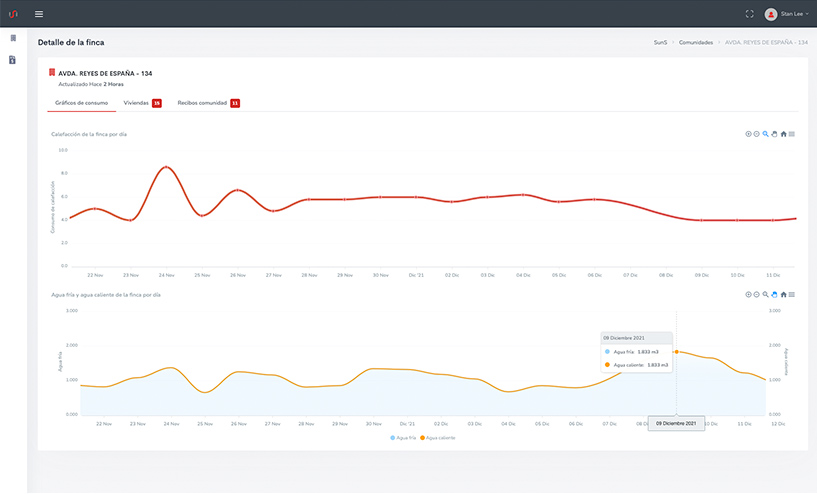Click the 24 Nov peak on heating line
The height and width of the screenshot is (494, 817).
(x=166, y=167)
